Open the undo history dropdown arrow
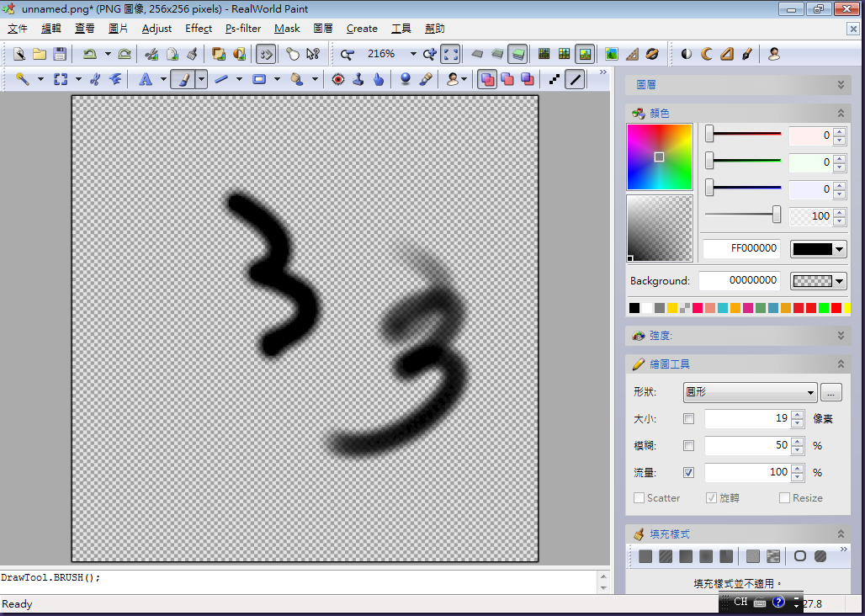 [108, 54]
